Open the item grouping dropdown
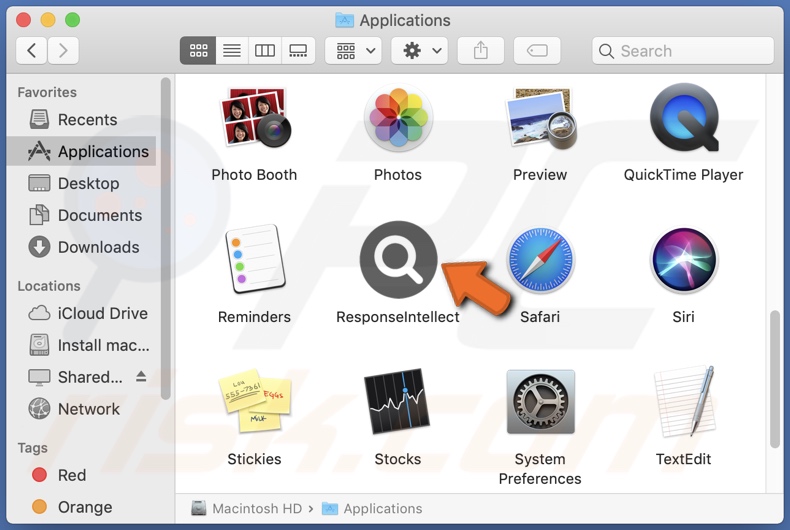Viewport: 790px width, 530px height. [354, 50]
